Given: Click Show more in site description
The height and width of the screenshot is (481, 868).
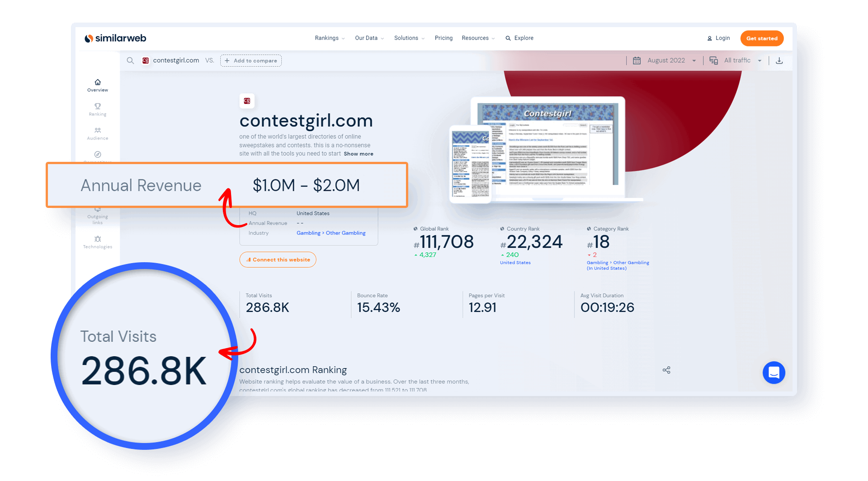Looking at the screenshot, I should click(359, 154).
